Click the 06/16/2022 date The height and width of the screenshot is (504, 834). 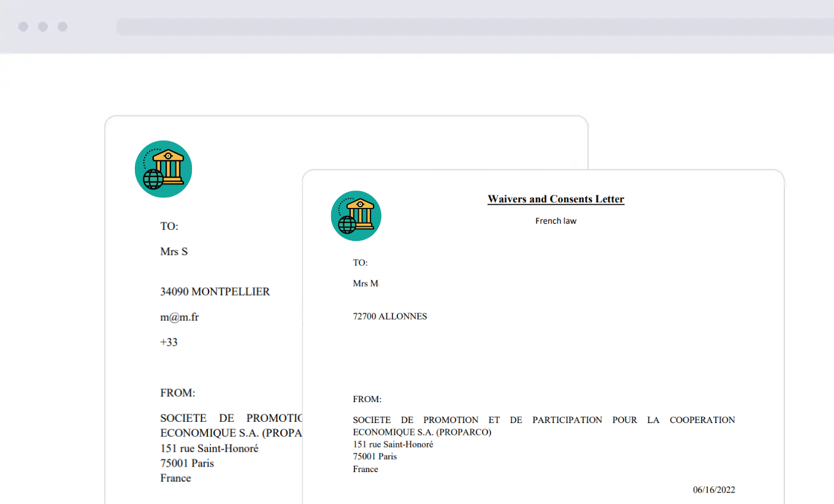click(x=714, y=489)
